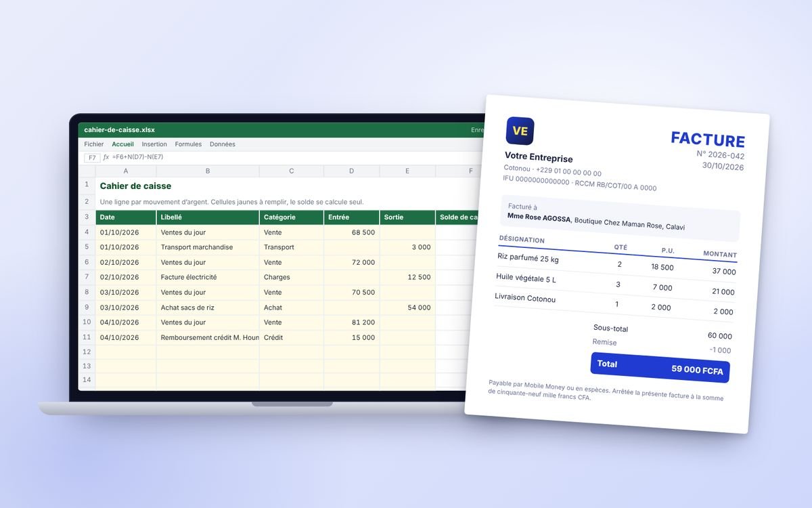Select the 54 000 sortie cell

tap(407, 308)
